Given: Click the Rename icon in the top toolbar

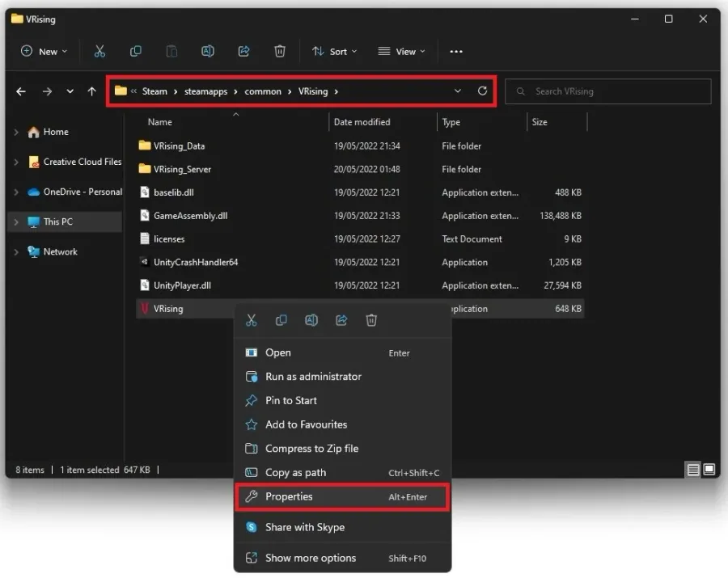Looking at the screenshot, I should click(208, 52).
